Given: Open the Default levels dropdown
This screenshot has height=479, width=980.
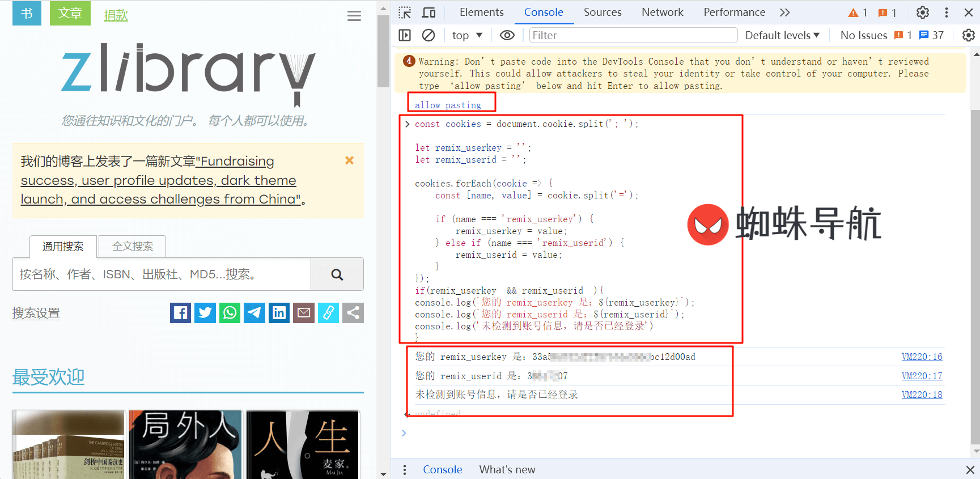Looking at the screenshot, I should (782, 35).
